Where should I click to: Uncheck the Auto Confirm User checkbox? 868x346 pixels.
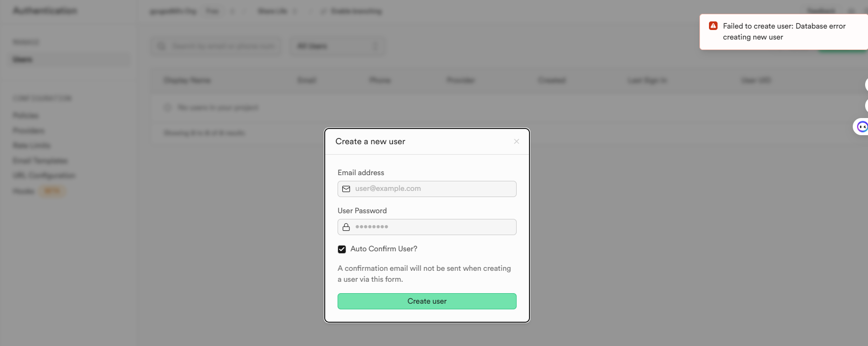click(x=342, y=249)
